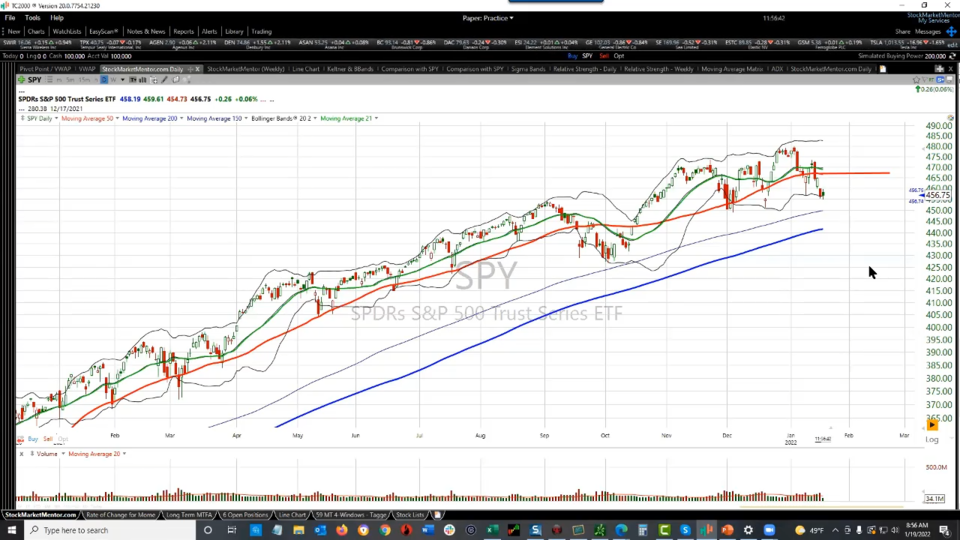
Task: Click Buy button at chart bottom left
Action: point(32,439)
